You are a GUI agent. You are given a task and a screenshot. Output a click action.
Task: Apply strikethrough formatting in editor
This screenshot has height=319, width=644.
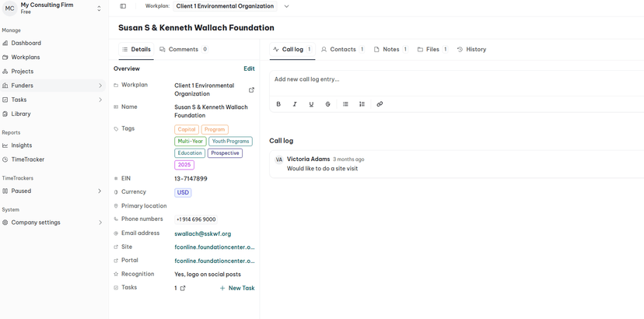pyautogui.click(x=327, y=104)
